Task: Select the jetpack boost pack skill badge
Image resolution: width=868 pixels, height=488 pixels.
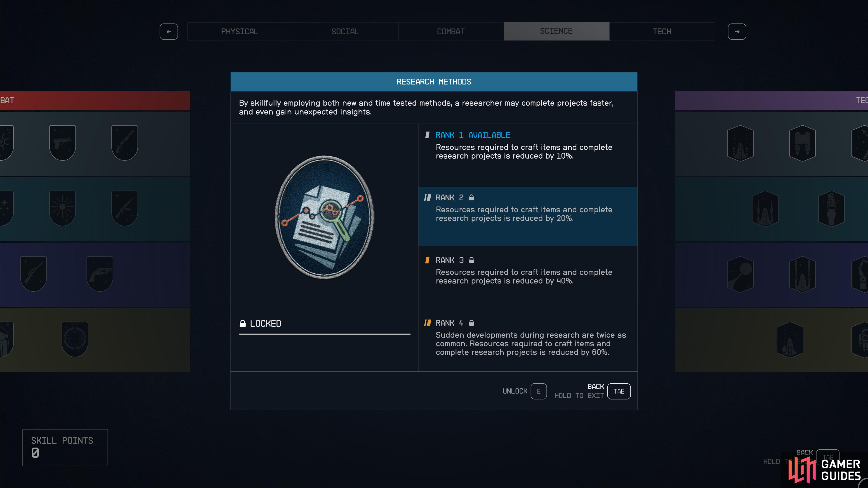Action: [x=802, y=143]
